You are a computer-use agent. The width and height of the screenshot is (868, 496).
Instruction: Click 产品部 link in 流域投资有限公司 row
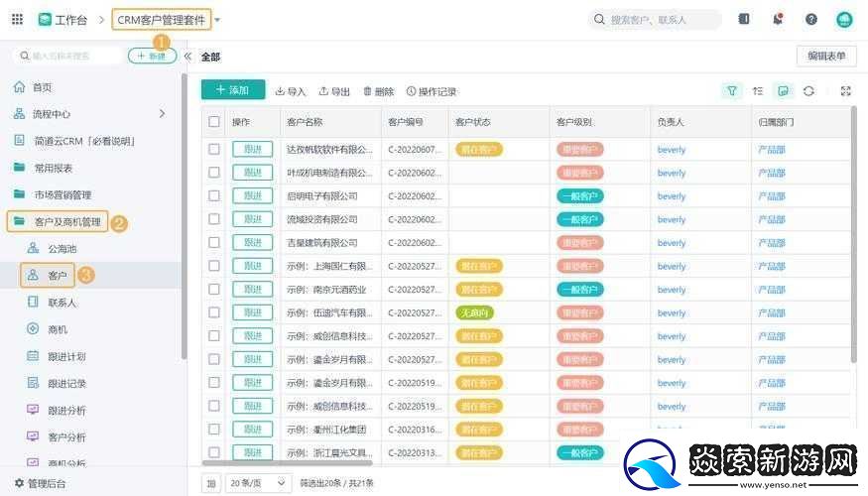pos(772,219)
